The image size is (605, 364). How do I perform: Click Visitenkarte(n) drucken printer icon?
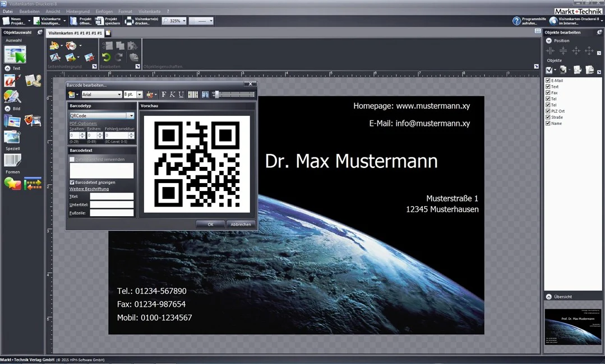[x=129, y=21]
